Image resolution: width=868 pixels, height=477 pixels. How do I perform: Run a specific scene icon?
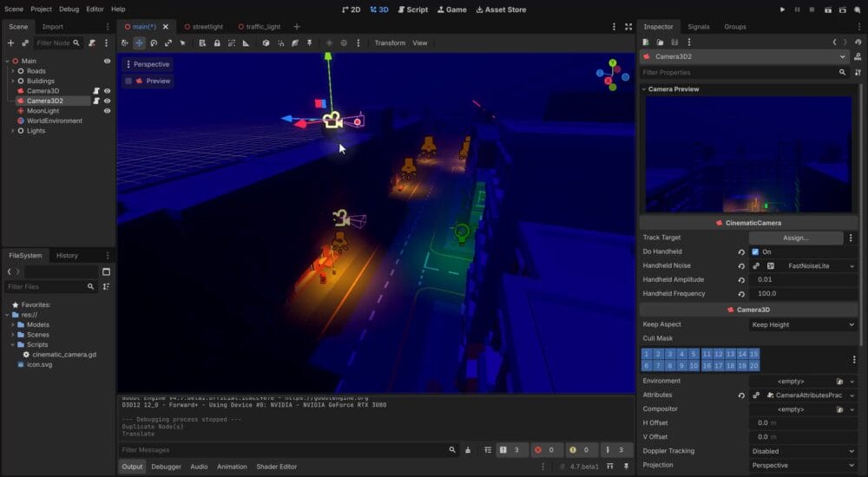843,10
